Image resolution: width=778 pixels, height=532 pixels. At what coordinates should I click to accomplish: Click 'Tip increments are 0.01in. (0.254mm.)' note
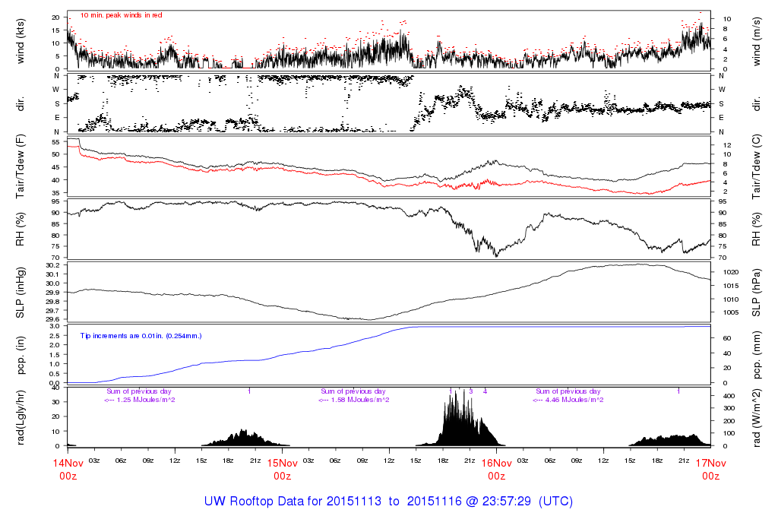(x=141, y=336)
